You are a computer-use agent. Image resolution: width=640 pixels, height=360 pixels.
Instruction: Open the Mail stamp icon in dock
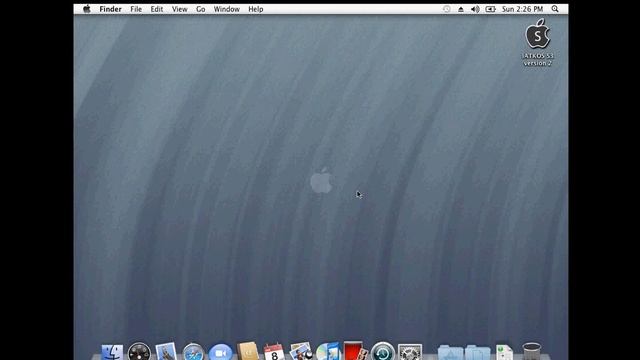point(166,352)
